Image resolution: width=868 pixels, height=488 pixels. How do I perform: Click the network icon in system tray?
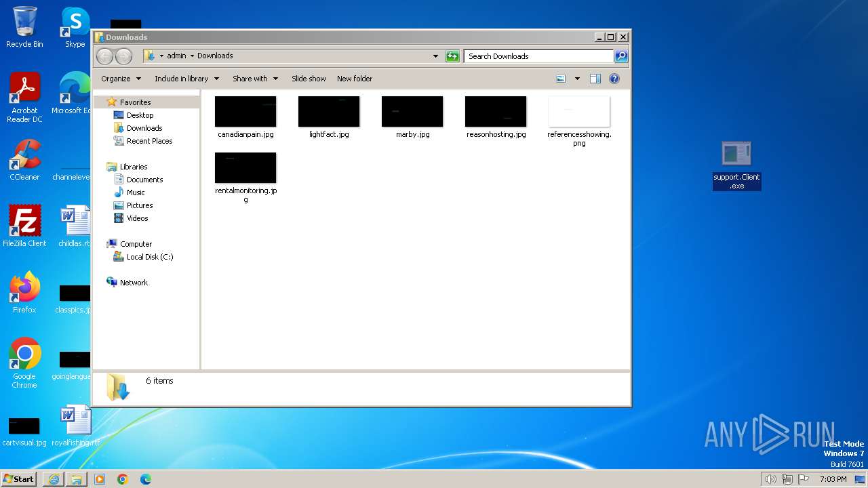pyautogui.click(x=787, y=479)
